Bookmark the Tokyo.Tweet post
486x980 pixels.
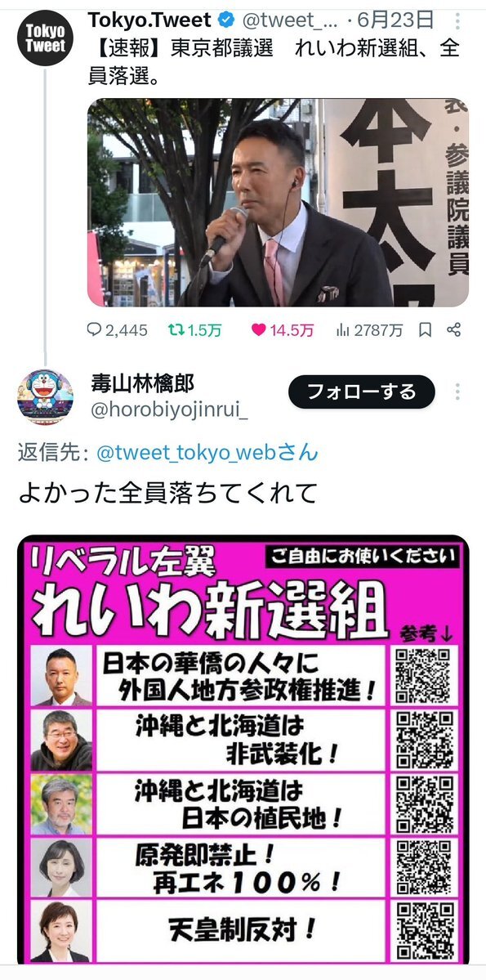(426, 331)
